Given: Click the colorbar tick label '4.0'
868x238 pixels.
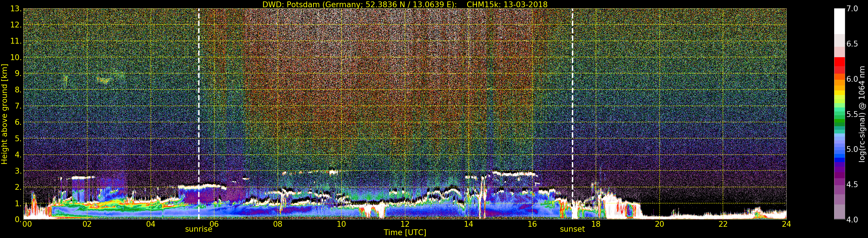Looking at the screenshot, I should pyautogui.click(x=852, y=220).
